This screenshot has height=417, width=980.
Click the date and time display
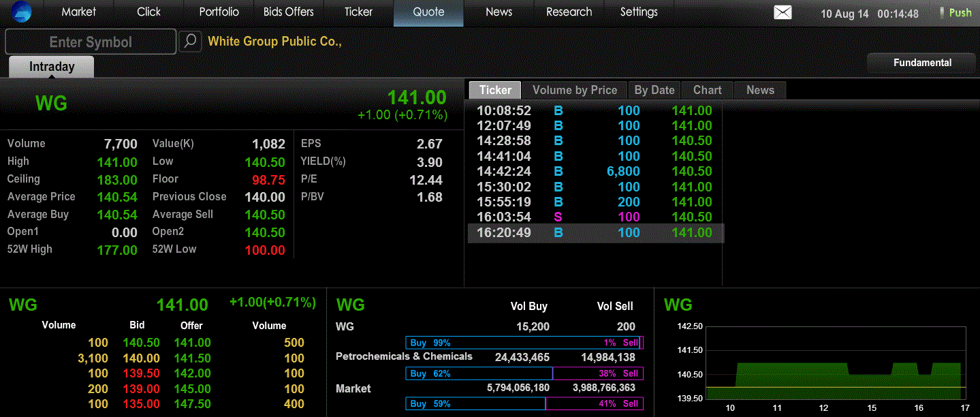(870, 14)
